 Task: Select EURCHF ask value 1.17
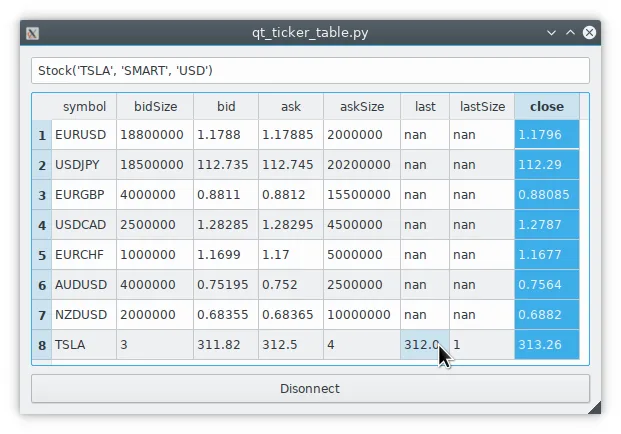291,255
